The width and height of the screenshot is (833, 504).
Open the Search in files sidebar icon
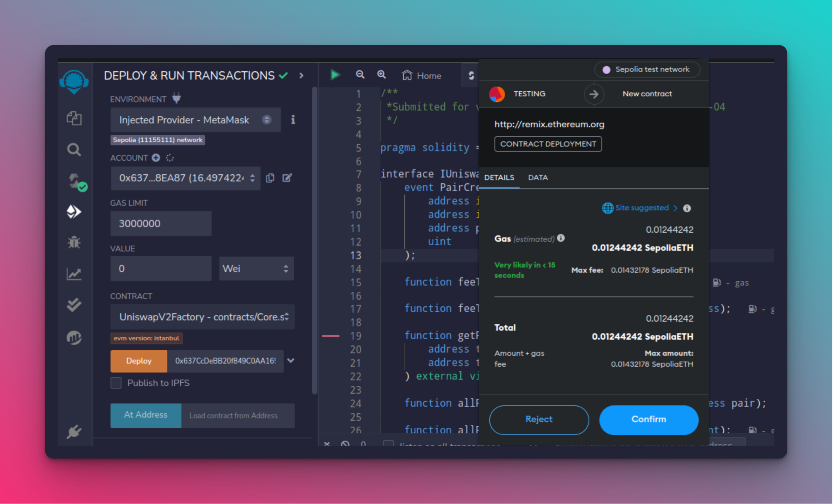pos(74,150)
